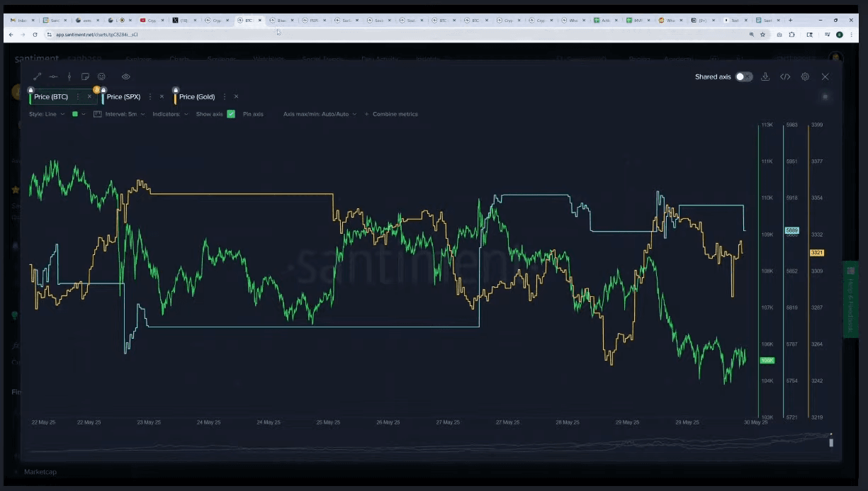The height and width of the screenshot is (491, 868).
Task: Click the Pin axis option
Action: (253, 114)
